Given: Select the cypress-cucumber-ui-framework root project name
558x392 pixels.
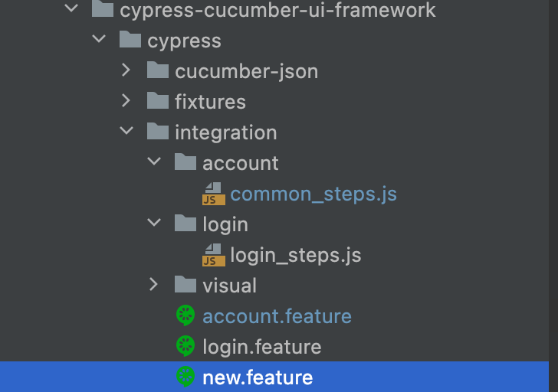Looking at the screenshot, I should (x=277, y=10).
